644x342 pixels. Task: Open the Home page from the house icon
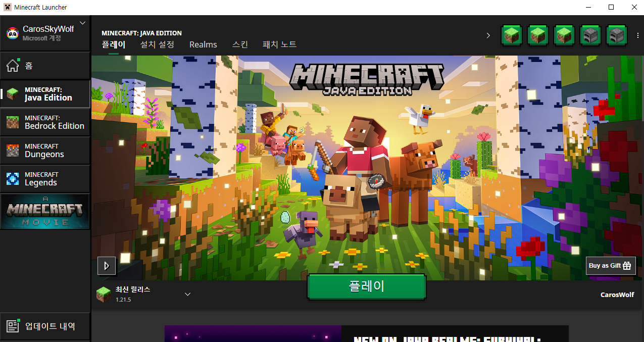(13, 66)
